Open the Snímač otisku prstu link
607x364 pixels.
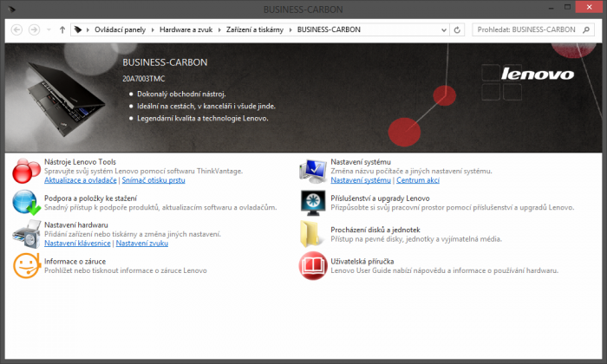(x=153, y=180)
